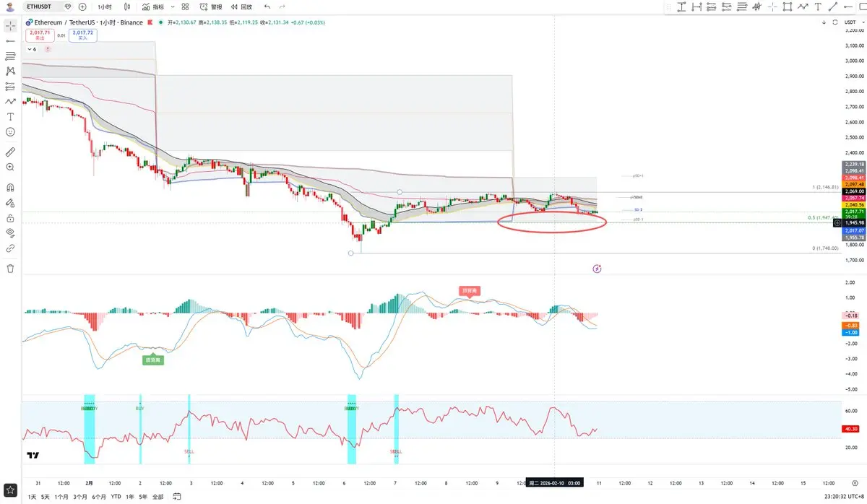Open the go to date calendar icon
The height and width of the screenshot is (504, 867).
tap(178, 497)
